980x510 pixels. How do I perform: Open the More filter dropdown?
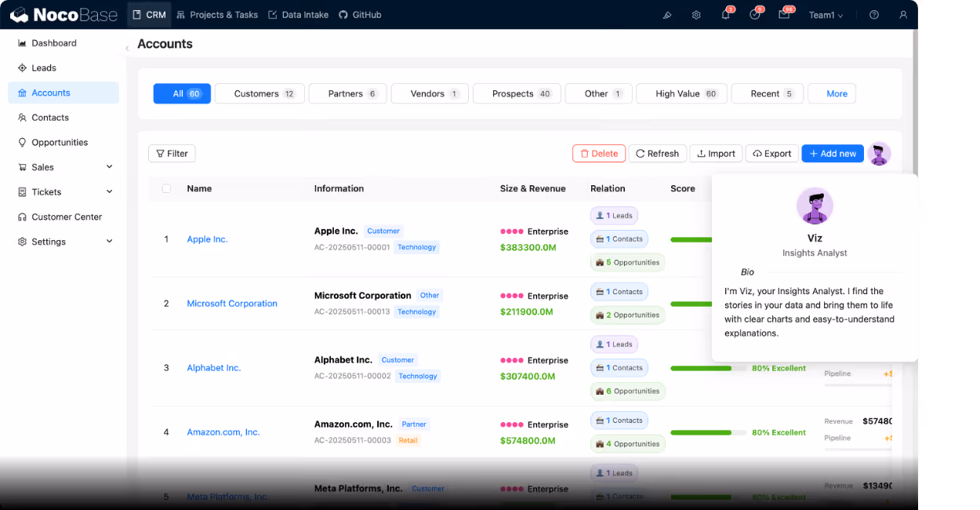(x=832, y=94)
